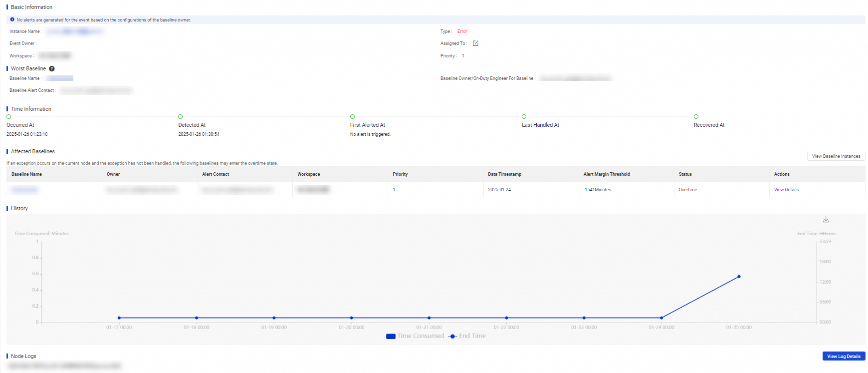Viewport: 868px width, 373px height.
Task: Click the chart data point for 01-23
Action: 584,318
